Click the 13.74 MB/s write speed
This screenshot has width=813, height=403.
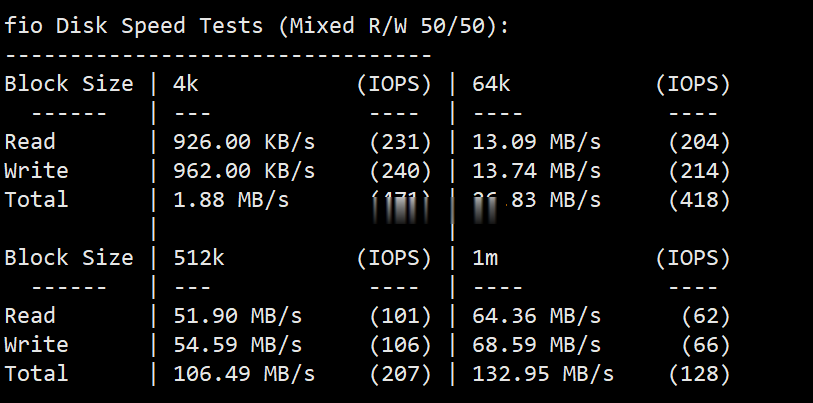point(537,171)
